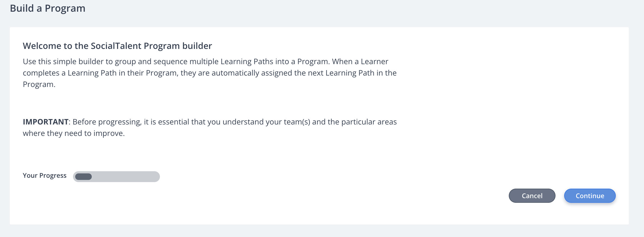Select the Your Progress label

tap(45, 176)
